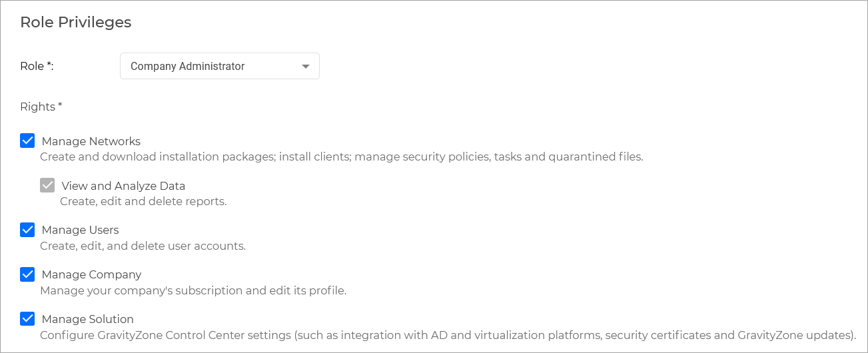The image size is (868, 353).
Task: Disable the Manage Company checkbox
Action: [x=27, y=274]
